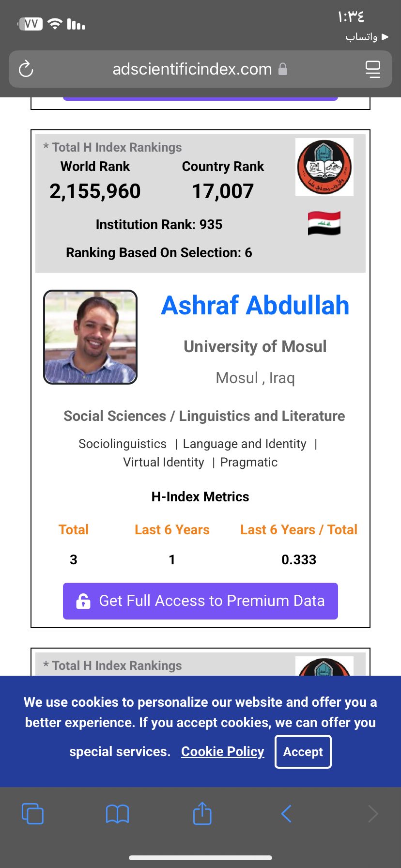Open the Cookie Policy link

[x=222, y=751]
